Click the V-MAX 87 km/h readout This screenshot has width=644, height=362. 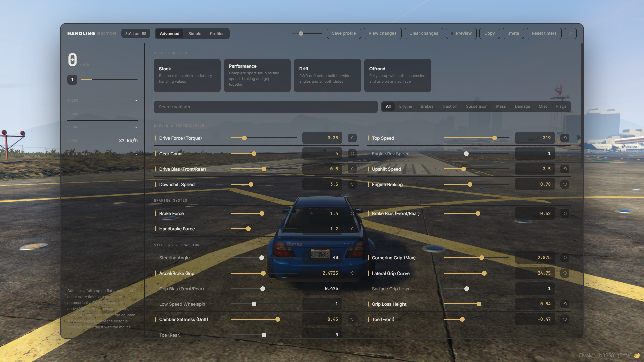coord(102,140)
